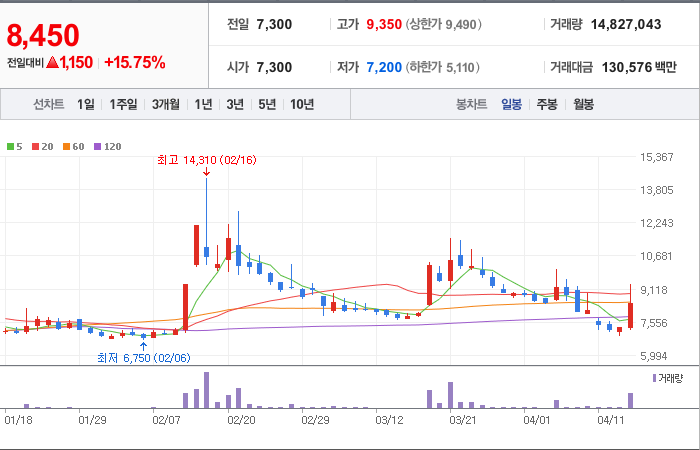Image resolution: width=700 pixels, height=450 pixels.
Task: Click the 03/21 date axis label
Action: tap(463, 421)
